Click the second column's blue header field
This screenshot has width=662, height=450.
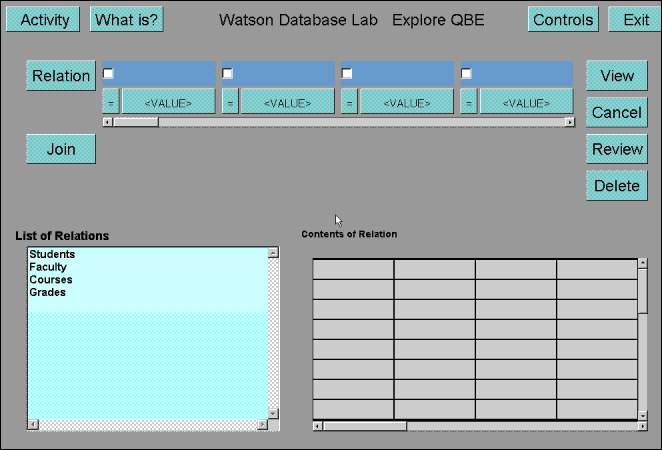pyautogui.click(x=278, y=74)
